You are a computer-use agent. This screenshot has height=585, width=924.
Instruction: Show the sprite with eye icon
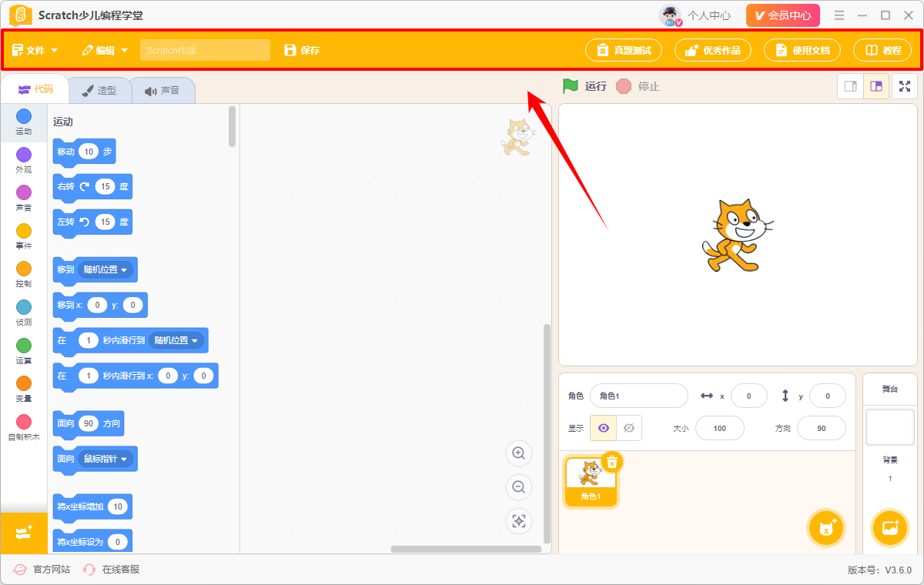603,428
